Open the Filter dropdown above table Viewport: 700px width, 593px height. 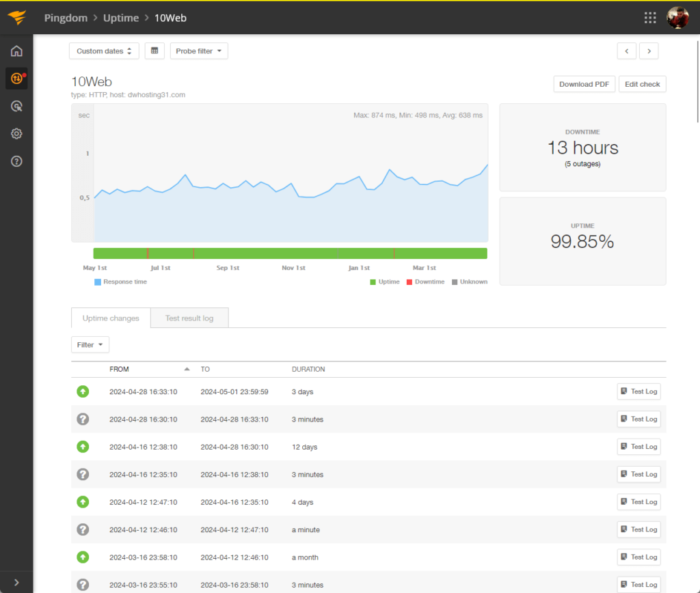click(x=90, y=344)
